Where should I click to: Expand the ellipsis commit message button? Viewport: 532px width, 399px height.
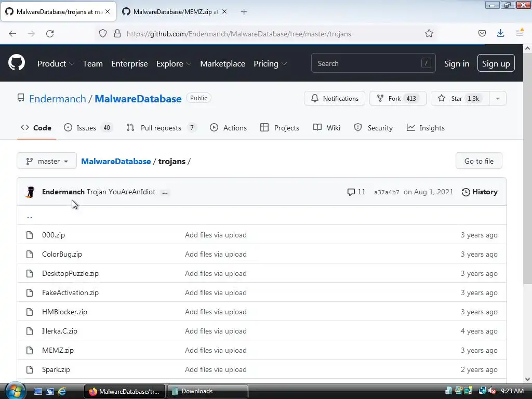[x=165, y=192]
